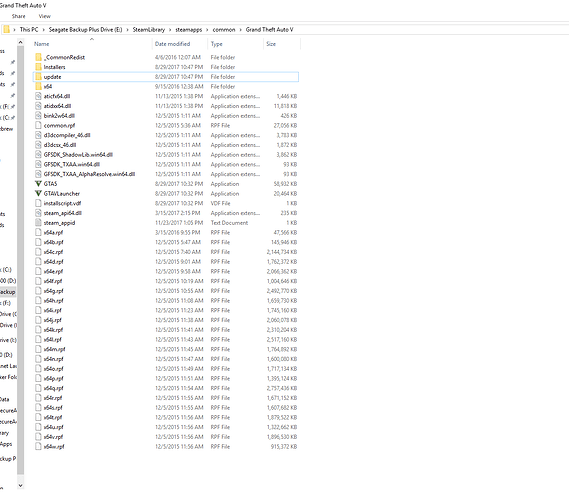Select the bink2w64.dll file icon
Viewport: 569px width, 500px height.
[x=38, y=116]
